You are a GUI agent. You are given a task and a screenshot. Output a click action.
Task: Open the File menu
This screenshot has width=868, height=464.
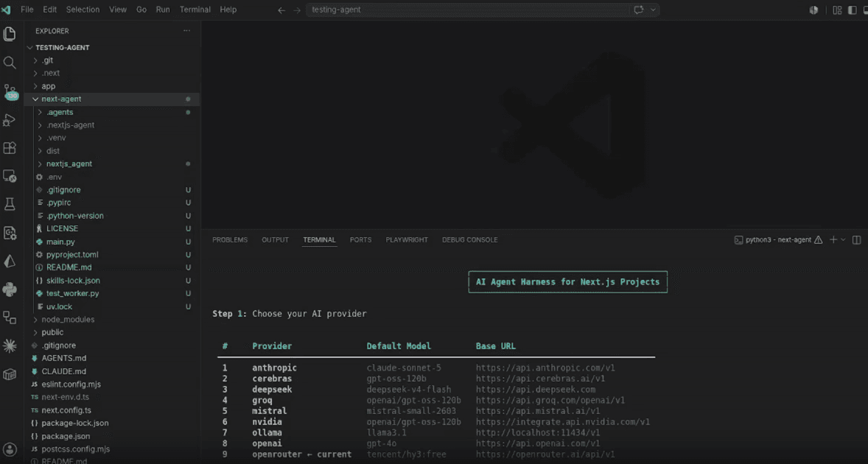[27, 10]
